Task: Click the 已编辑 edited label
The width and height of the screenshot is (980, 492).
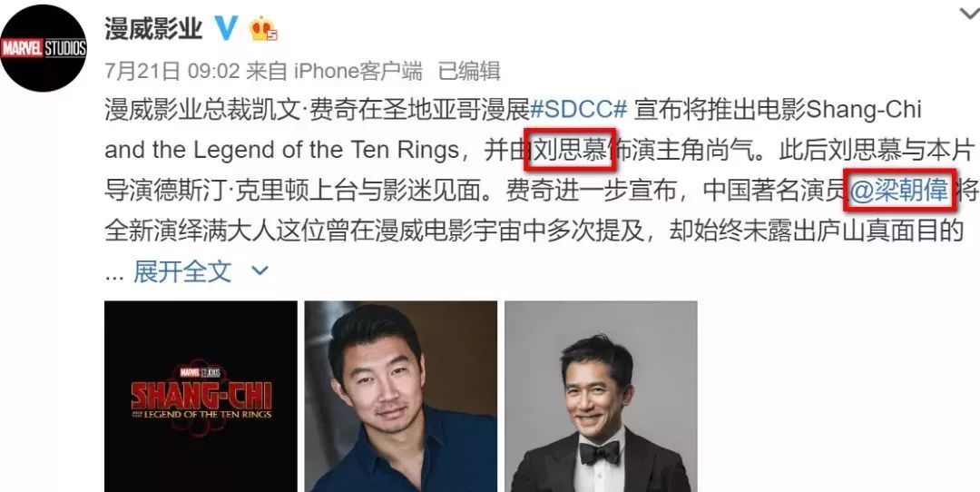Action: pos(469,72)
